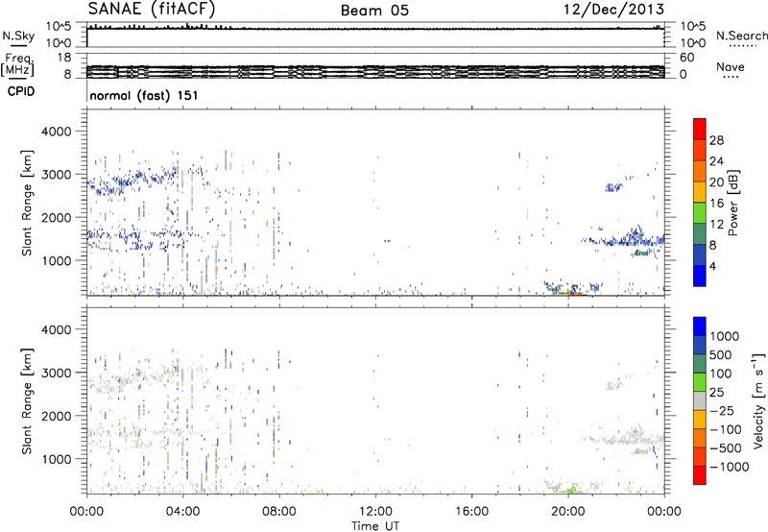Click the N.Sky legend label
768x532 pixels.
tap(18, 36)
